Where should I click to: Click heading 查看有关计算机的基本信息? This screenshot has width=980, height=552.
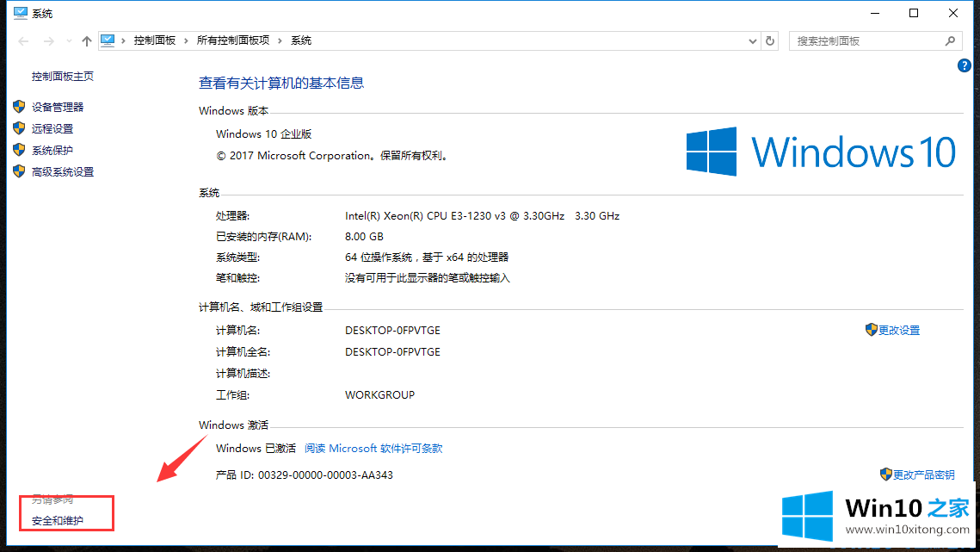[281, 84]
